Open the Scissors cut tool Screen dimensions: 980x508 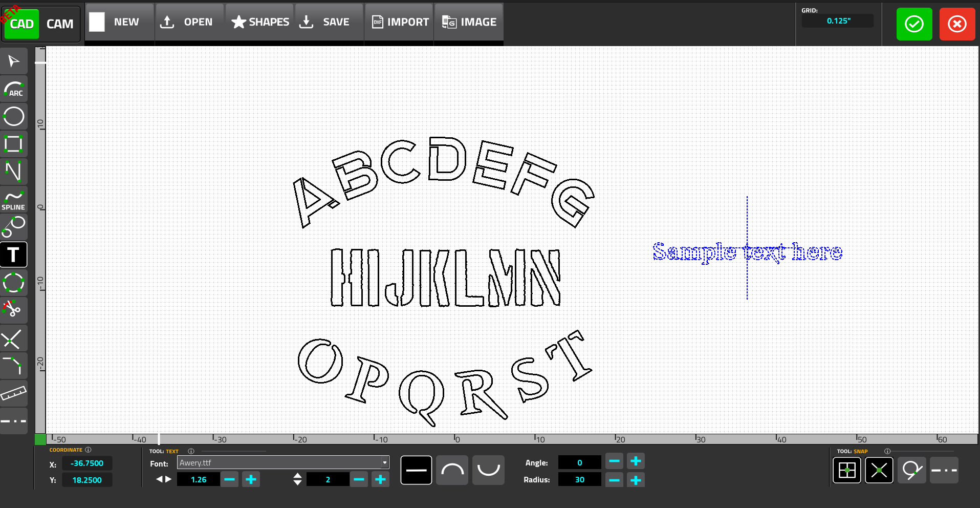click(x=14, y=310)
